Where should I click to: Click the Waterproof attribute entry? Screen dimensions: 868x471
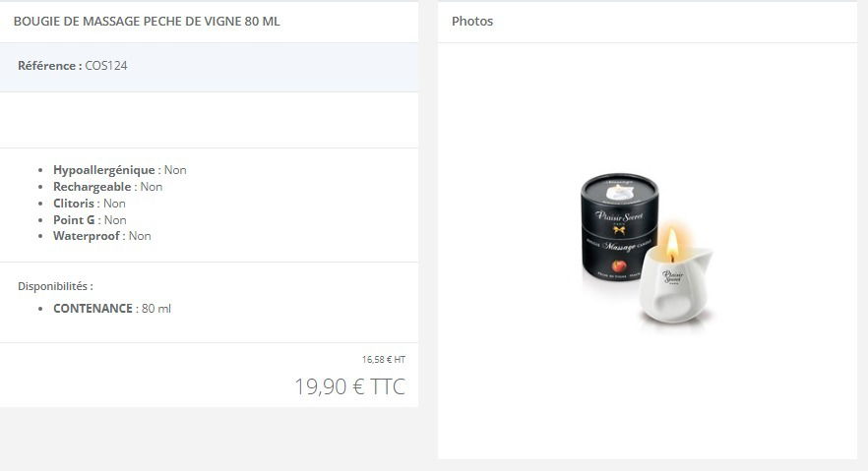(x=102, y=236)
